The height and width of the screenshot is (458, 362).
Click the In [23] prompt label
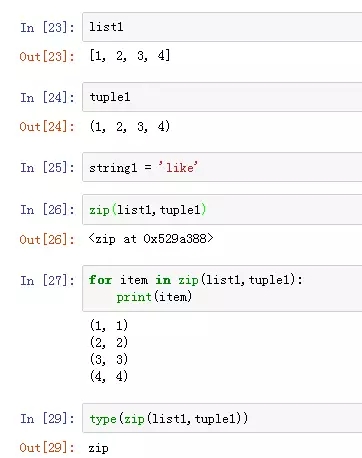(47, 27)
